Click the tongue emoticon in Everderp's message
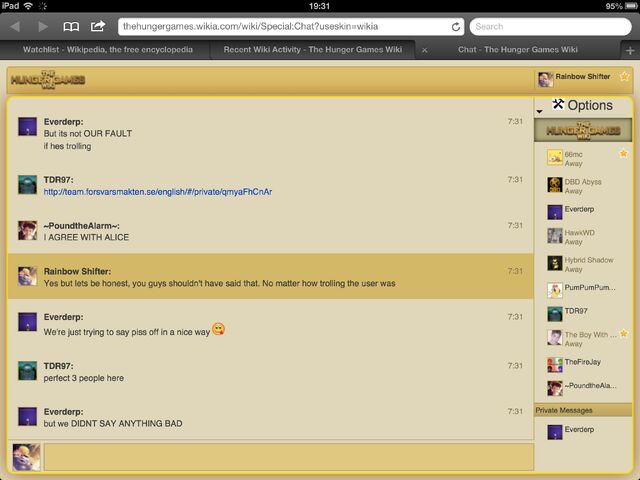Image resolution: width=640 pixels, height=480 pixels. [x=219, y=329]
